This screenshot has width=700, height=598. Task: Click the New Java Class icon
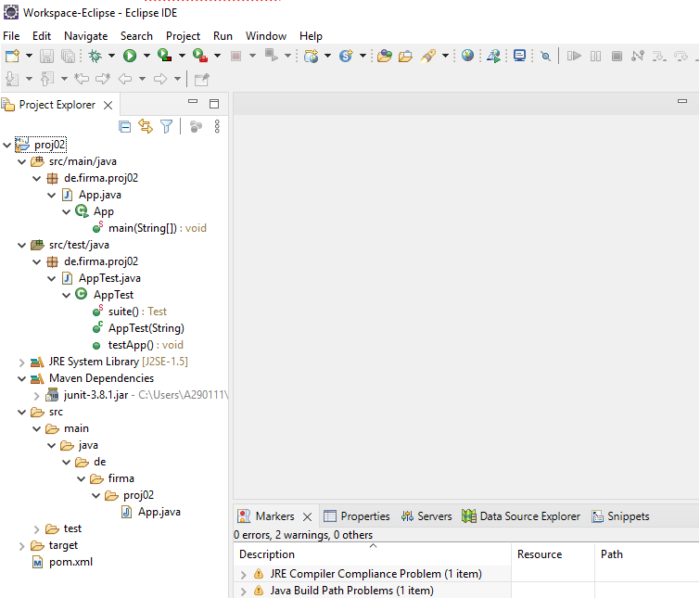[x=346, y=56]
